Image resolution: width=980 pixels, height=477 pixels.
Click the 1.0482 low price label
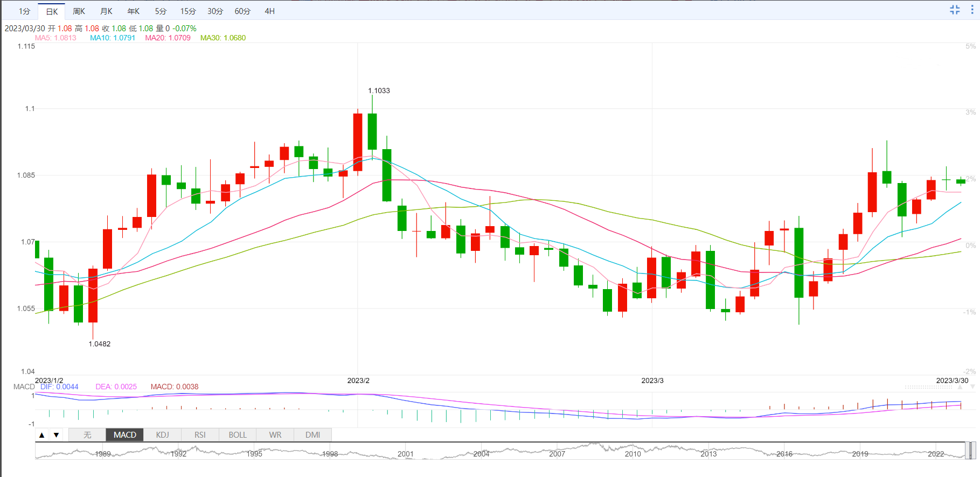coord(100,344)
